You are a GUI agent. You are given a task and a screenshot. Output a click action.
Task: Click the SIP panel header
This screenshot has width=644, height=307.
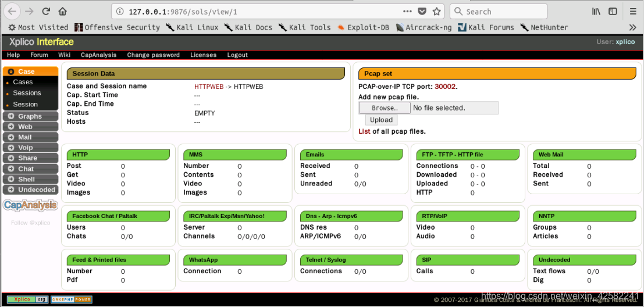click(468, 260)
